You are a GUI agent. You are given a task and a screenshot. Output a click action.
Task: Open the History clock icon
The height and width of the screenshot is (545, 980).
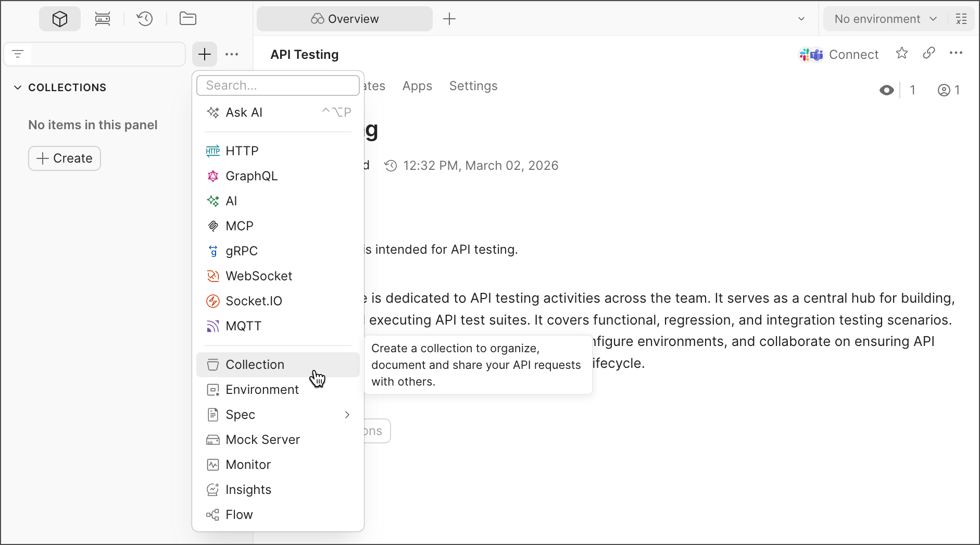(x=145, y=19)
